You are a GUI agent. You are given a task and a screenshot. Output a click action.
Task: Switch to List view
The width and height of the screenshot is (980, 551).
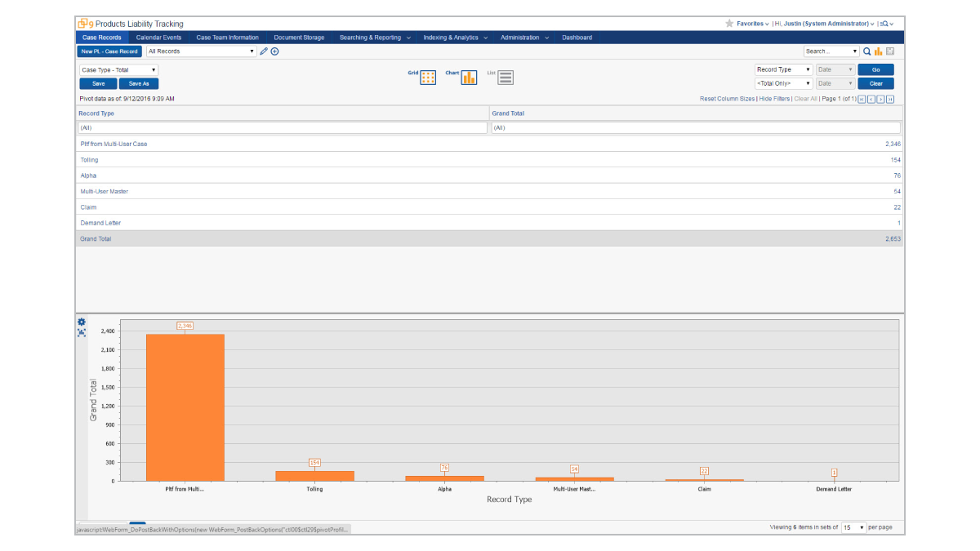[x=506, y=77]
